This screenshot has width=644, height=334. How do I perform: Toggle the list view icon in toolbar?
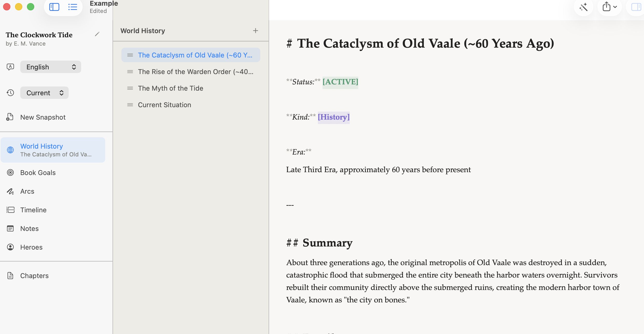click(73, 7)
